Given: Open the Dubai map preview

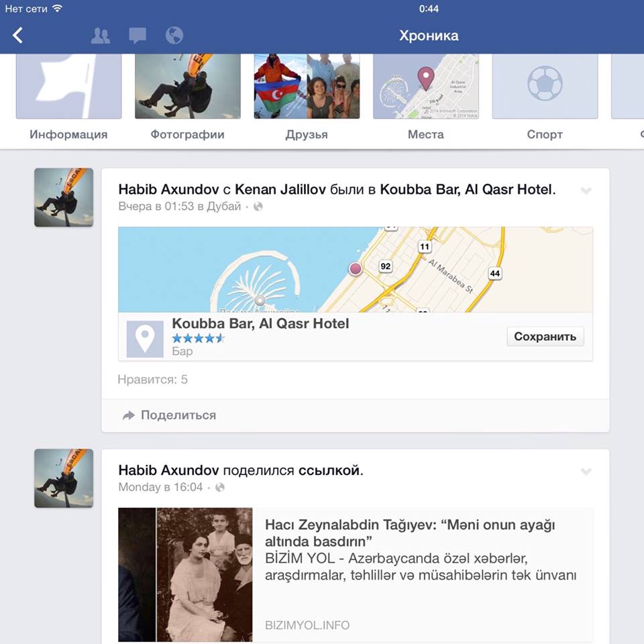Looking at the screenshot, I should click(356, 270).
